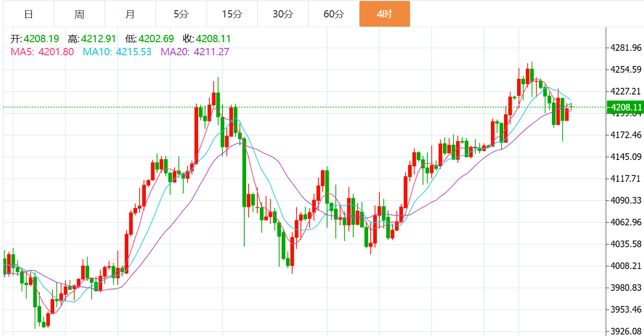
Task: Click the 4145.09 price axis label
Action: click(x=627, y=157)
